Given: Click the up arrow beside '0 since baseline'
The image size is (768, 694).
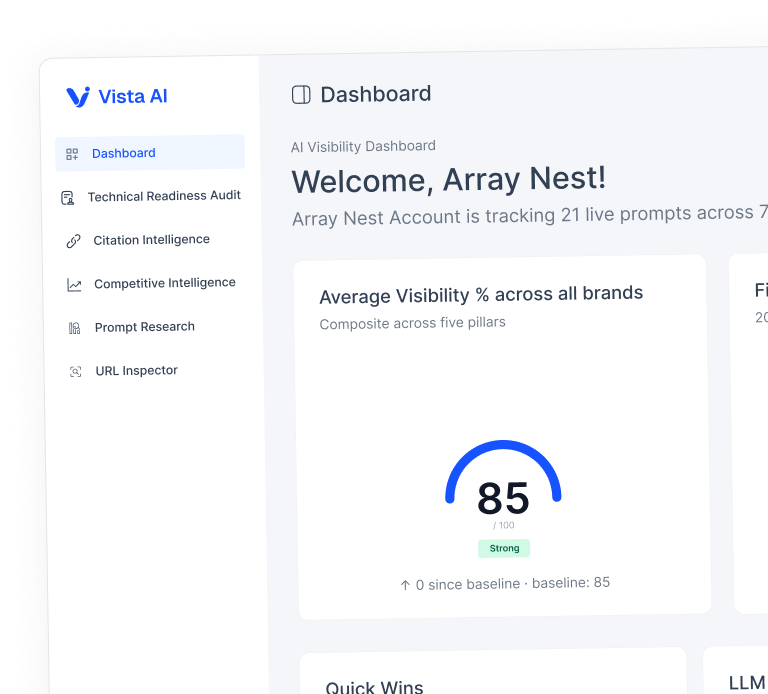Looking at the screenshot, I should click(405, 585).
